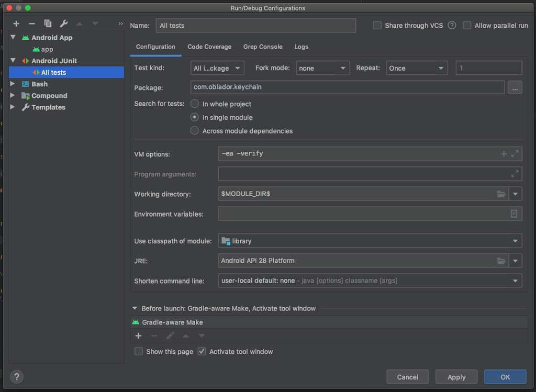Edit environment variables list icon
536x392 pixels.
[x=514, y=214]
